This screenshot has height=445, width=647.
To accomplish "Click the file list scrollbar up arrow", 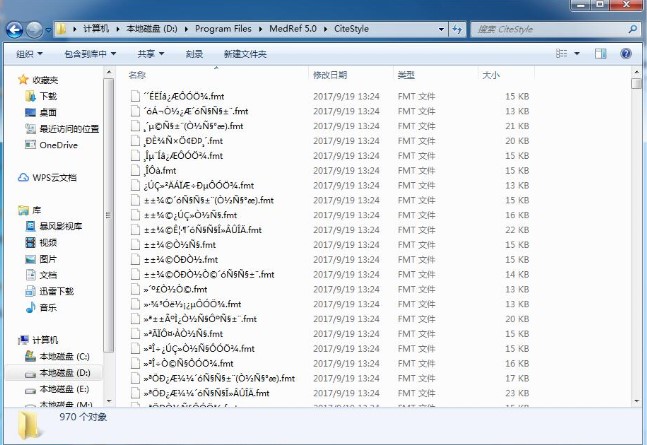I will [x=636, y=73].
